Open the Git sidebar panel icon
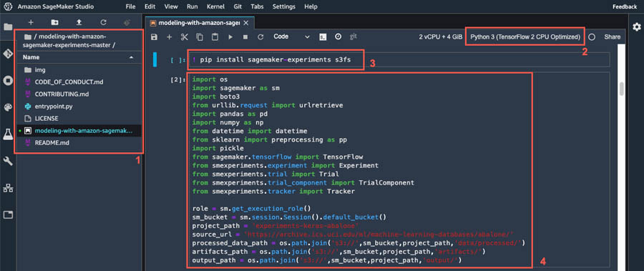 coord(8,54)
